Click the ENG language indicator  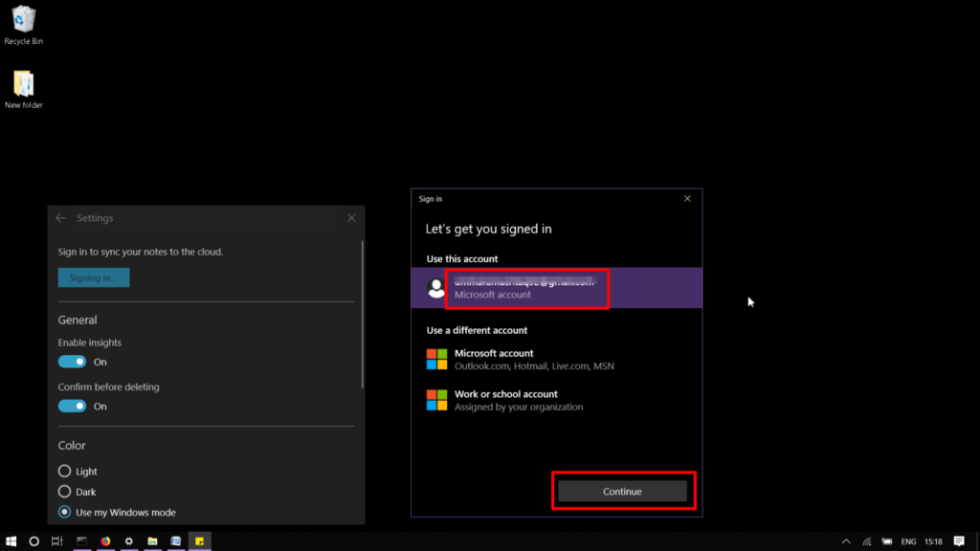tap(909, 541)
